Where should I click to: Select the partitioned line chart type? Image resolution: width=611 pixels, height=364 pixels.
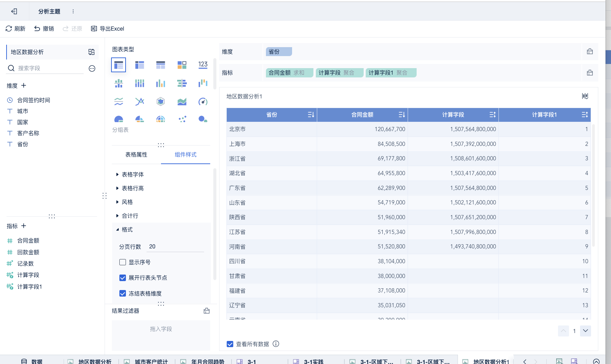coord(119,101)
